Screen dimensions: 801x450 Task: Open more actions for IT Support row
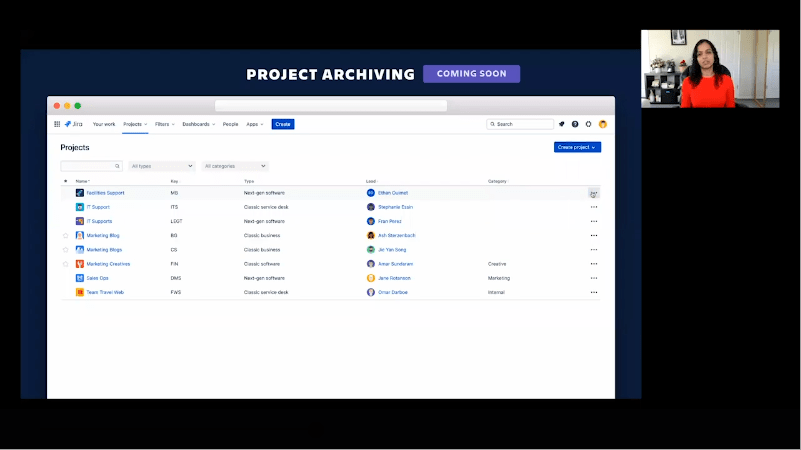click(x=594, y=207)
